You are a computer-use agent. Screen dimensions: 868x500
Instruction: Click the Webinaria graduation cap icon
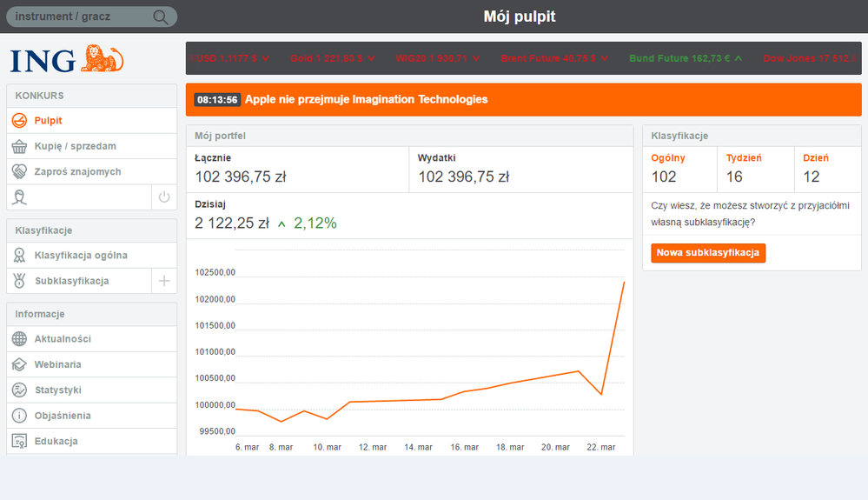pos(19,364)
